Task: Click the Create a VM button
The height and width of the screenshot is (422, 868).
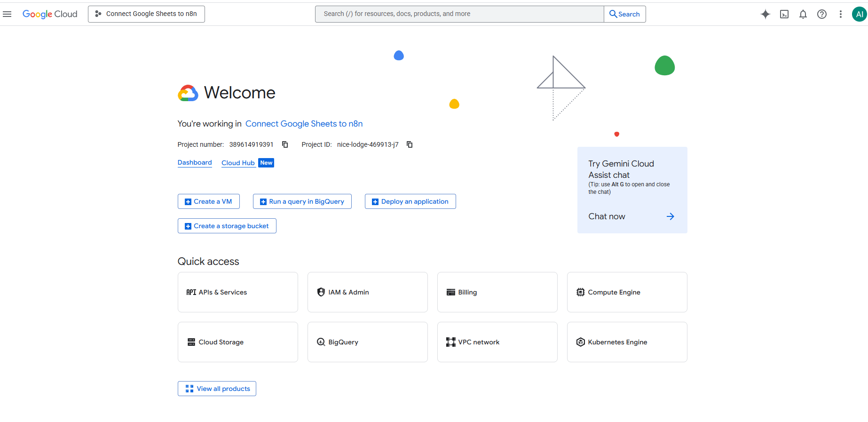Action: (209, 201)
